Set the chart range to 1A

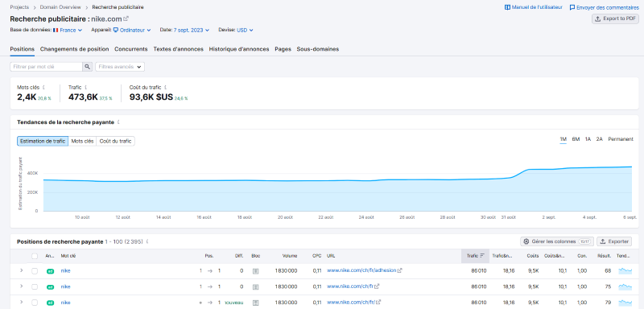(588, 139)
